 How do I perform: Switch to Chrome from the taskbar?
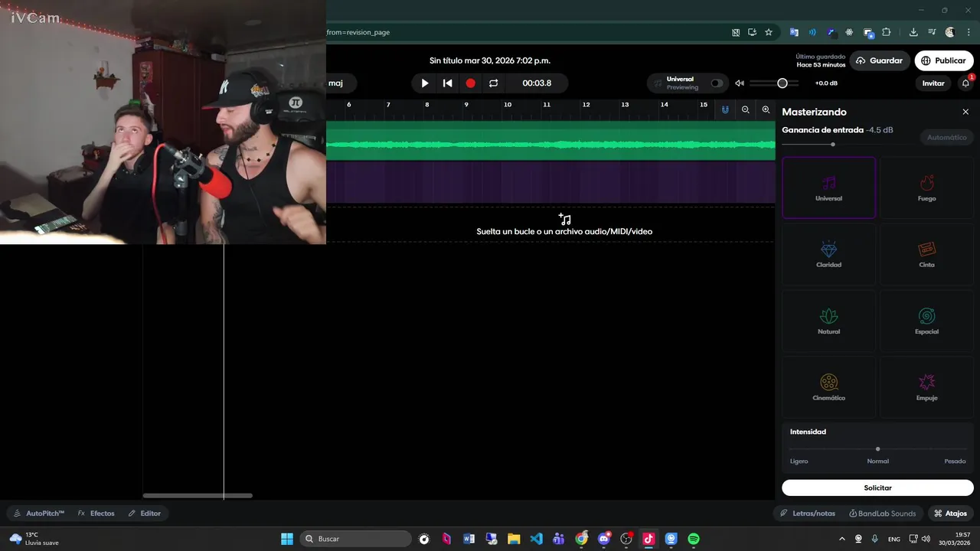pos(581,539)
